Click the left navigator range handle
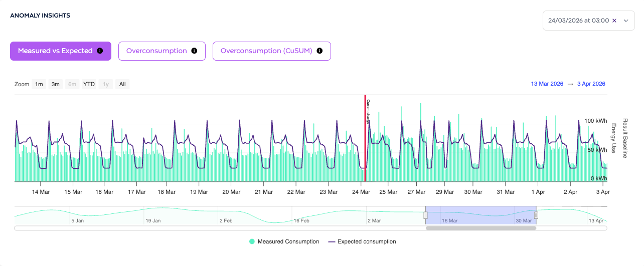 (x=425, y=215)
